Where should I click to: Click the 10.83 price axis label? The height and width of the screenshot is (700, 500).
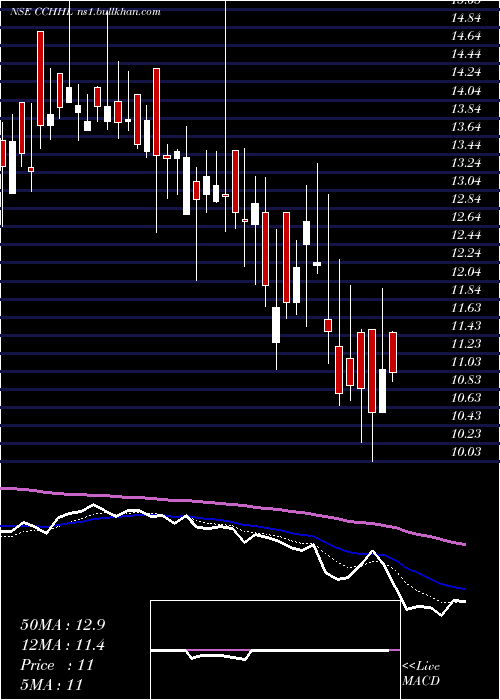point(467,380)
